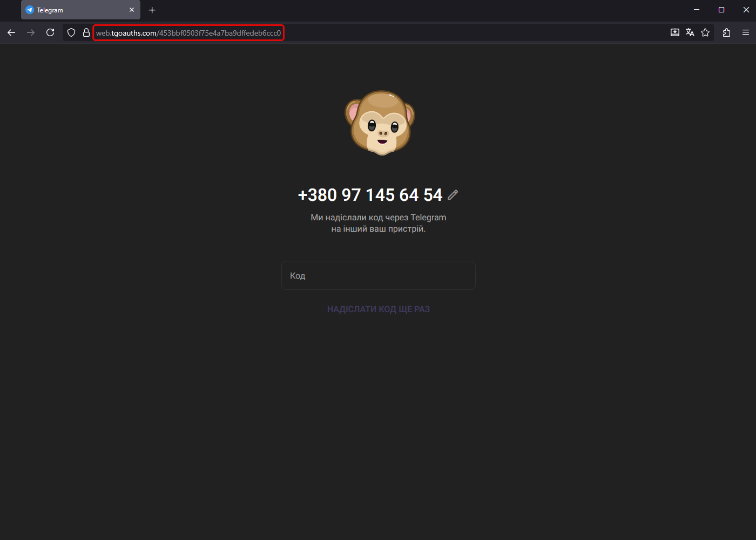Image resolution: width=756 pixels, height=540 pixels.
Task: Click the forward navigation arrow
Action: click(31, 32)
